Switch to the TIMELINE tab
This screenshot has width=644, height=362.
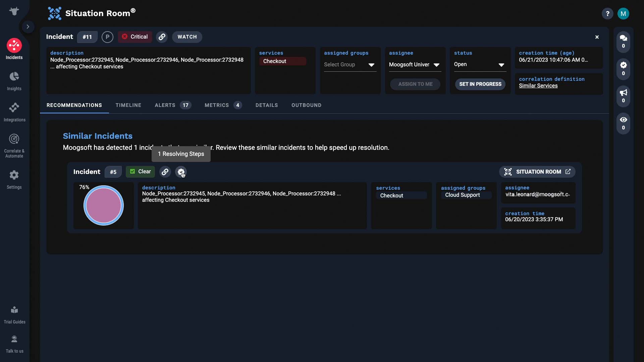point(128,105)
